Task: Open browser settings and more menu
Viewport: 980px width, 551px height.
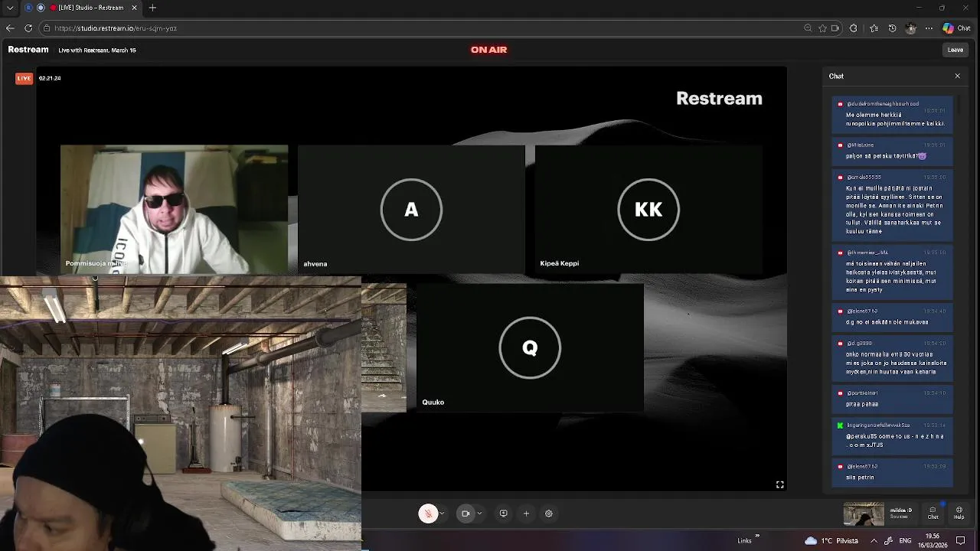Action: click(x=929, y=28)
